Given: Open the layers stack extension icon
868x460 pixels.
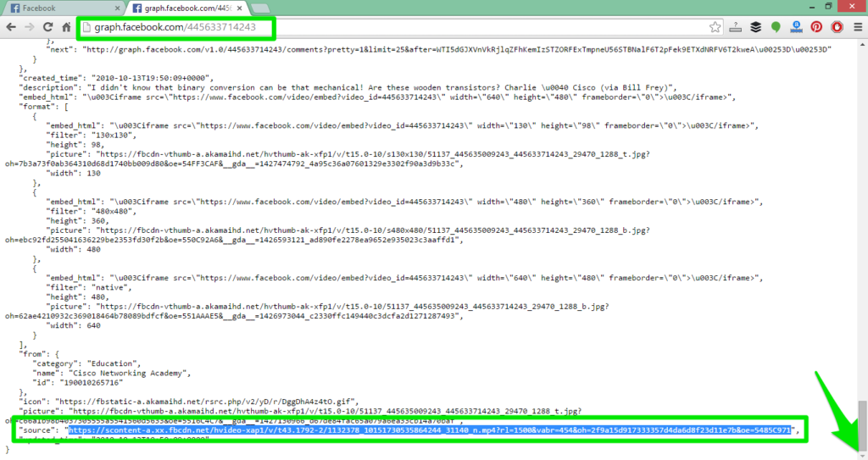Looking at the screenshot, I should (755, 27).
